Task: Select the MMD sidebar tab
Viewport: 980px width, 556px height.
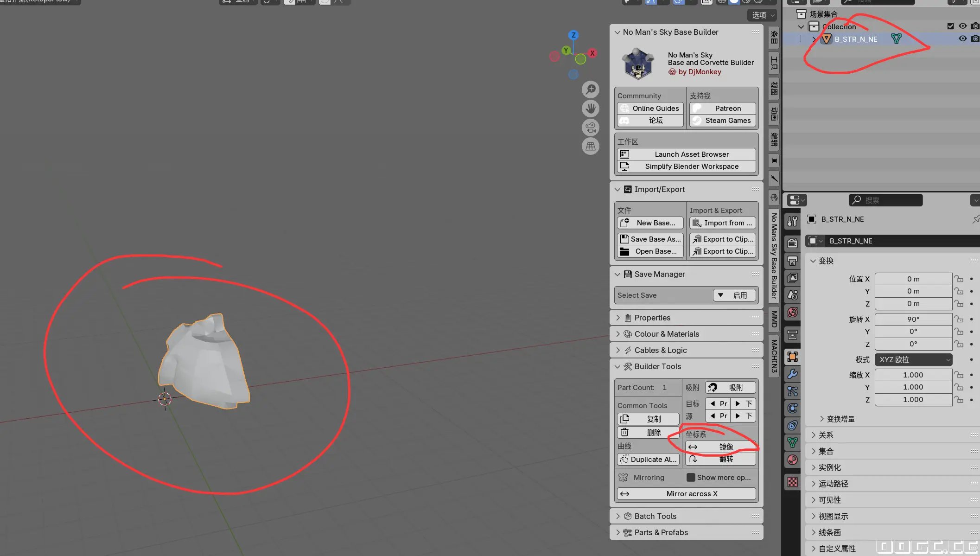Action: [x=774, y=320]
